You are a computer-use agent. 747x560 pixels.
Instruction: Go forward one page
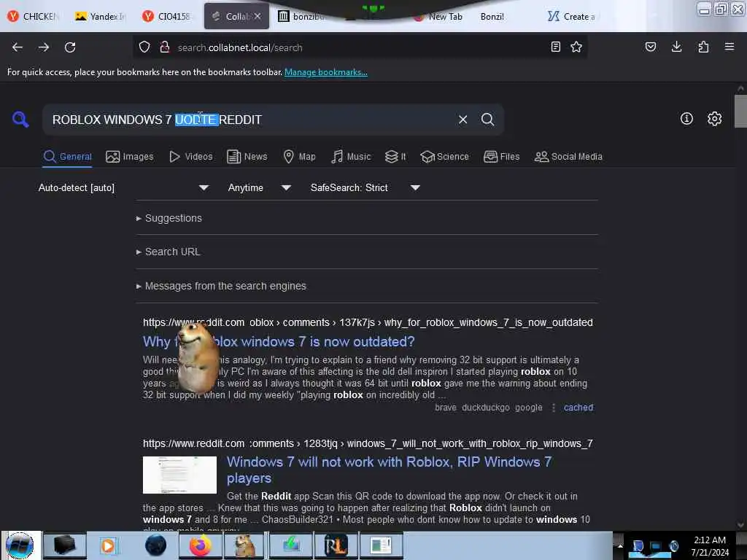44,47
